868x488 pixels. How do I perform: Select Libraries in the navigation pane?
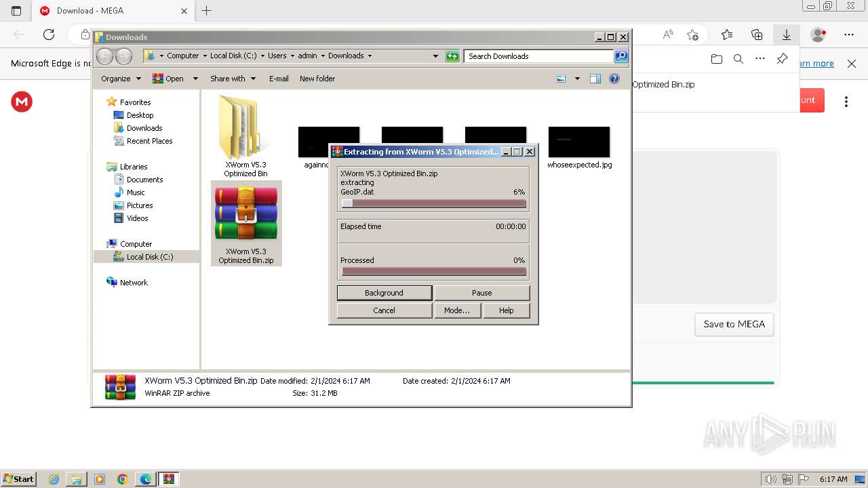(x=134, y=167)
